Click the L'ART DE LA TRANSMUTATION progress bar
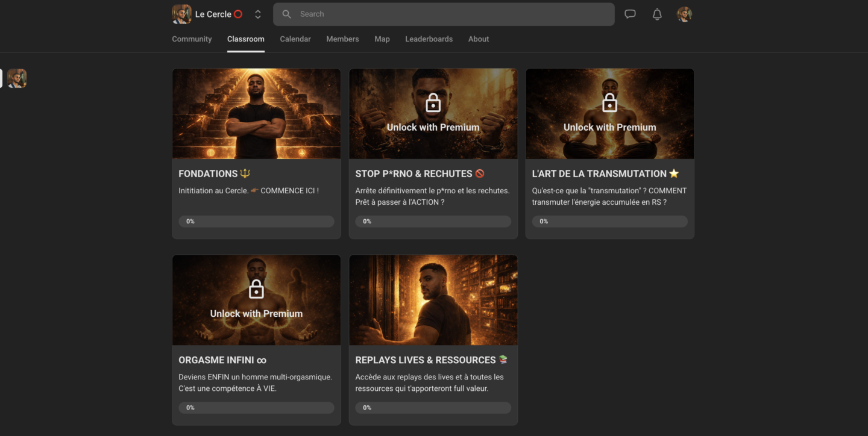 (x=609, y=222)
